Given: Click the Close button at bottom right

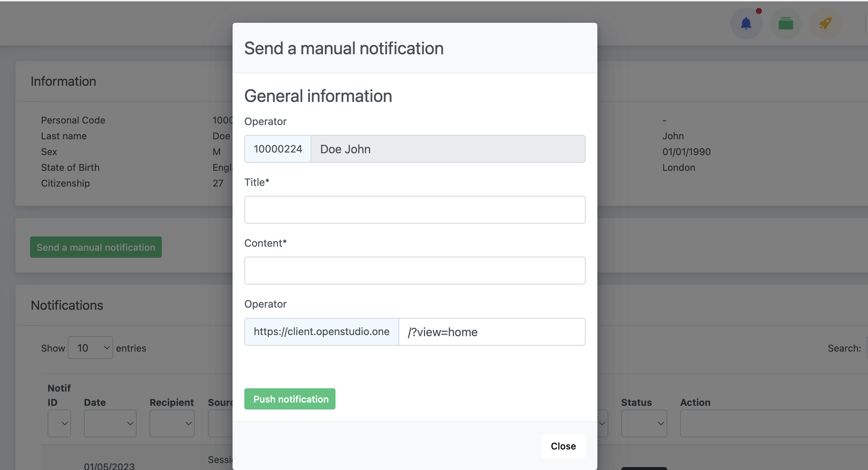Looking at the screenshot, I should (x=563, y=445).
